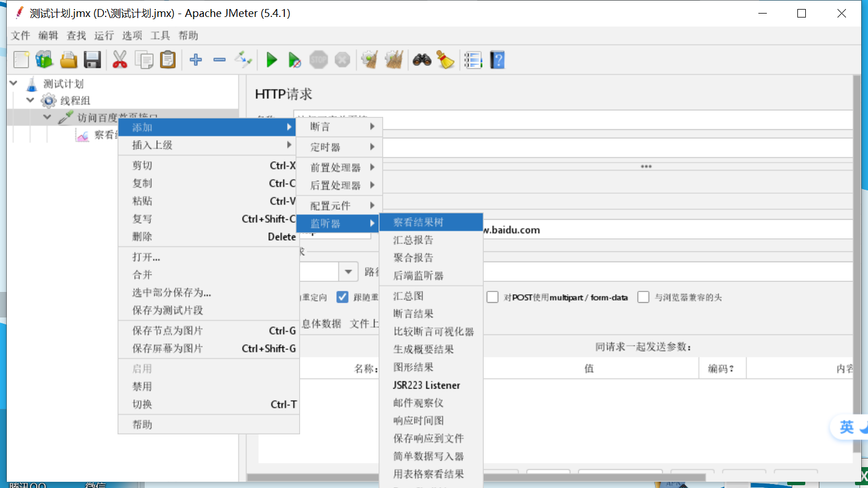The height and width of the screenshot is (488, 868).
Task: Click the Clear all double-broom icon
Action: click(394, 59)
